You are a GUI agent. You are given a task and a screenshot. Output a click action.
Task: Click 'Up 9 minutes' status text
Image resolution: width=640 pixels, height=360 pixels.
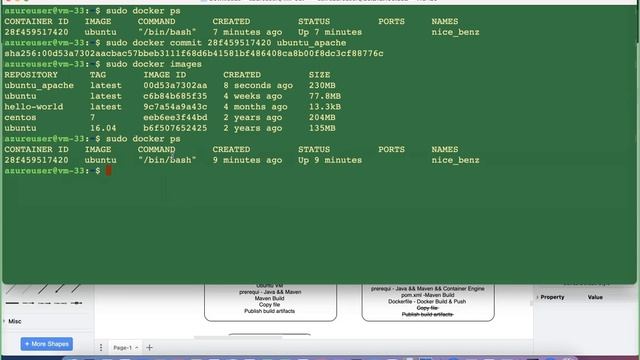click(x=330, y=160)
